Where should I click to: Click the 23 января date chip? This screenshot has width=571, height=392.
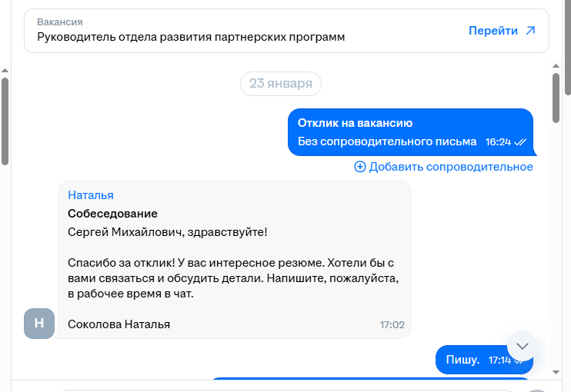[x=281, y=84]
